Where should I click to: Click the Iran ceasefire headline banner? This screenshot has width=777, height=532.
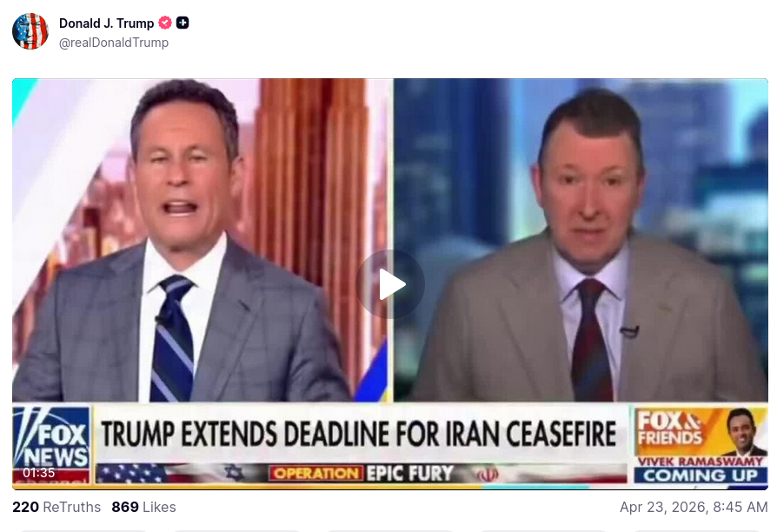click(x=359, y=434)
